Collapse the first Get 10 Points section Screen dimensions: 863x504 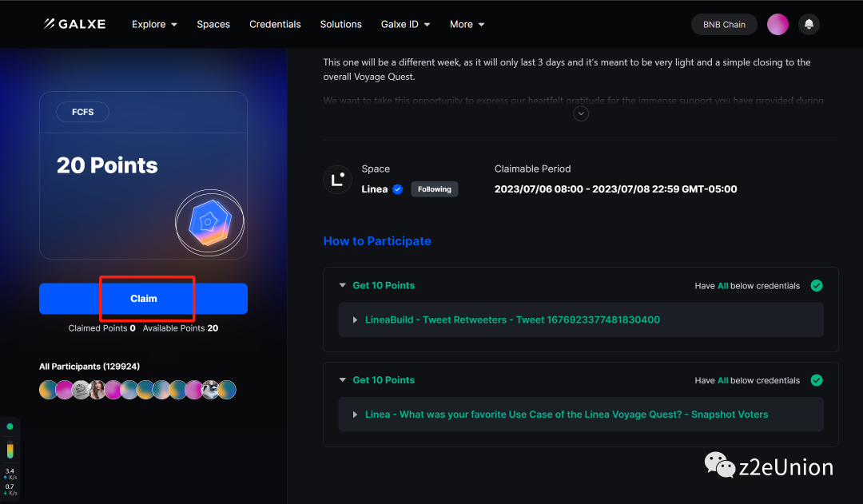coord(343,285)
